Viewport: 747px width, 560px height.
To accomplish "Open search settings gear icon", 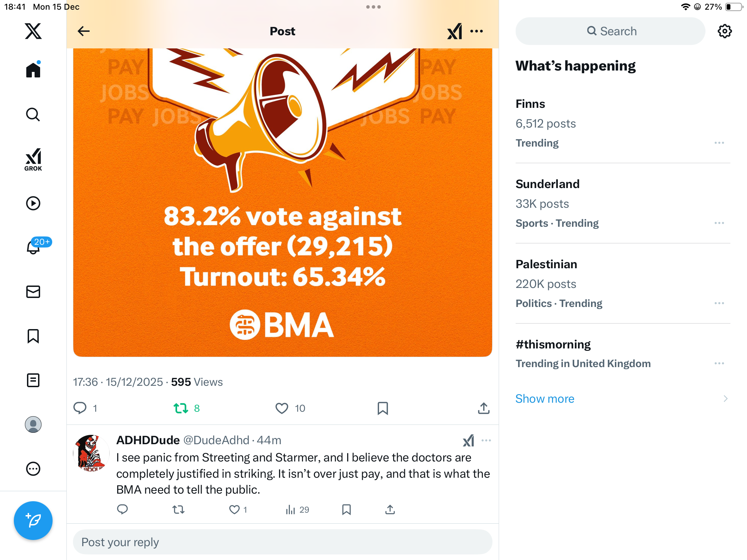I will pyautogui.click(x=725, y=31).
